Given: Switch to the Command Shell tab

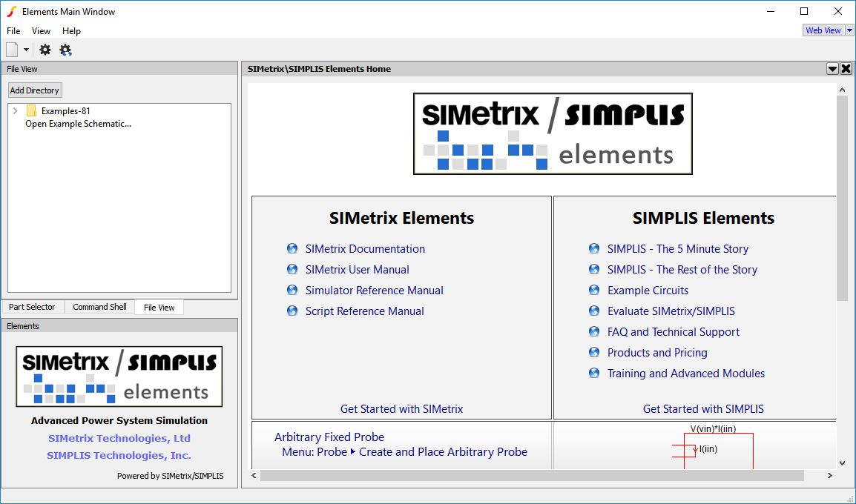Looking at the screenshot, I should (x=99, y=307).
